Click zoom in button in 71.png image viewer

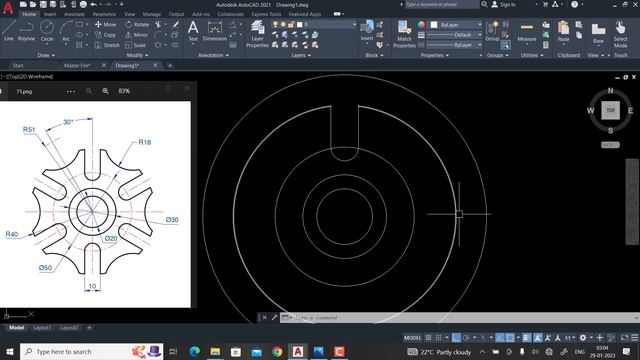[105, 91]
